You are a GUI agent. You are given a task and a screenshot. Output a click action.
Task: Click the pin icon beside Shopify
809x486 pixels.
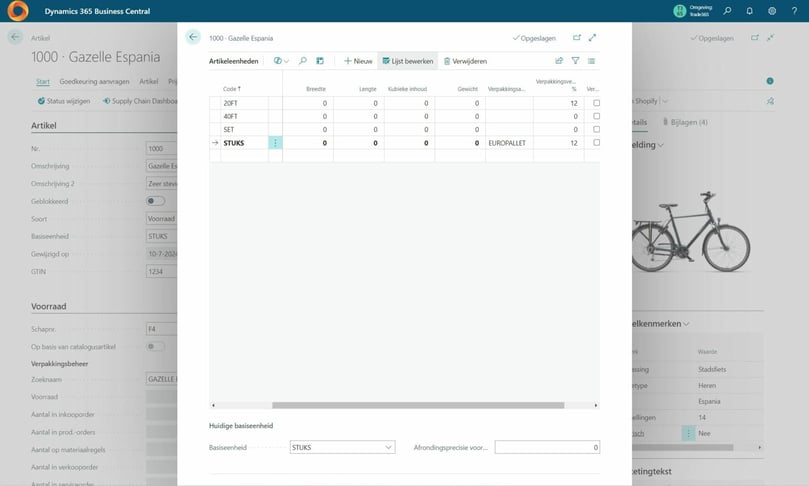[770, 101]
